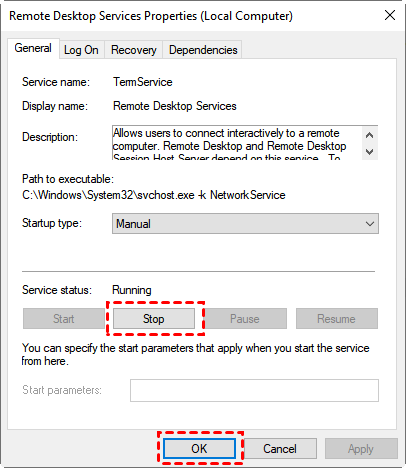This screenshot has height=468, width=406.
Task: Close the Properties dialog with X
Action: [390, 15]
